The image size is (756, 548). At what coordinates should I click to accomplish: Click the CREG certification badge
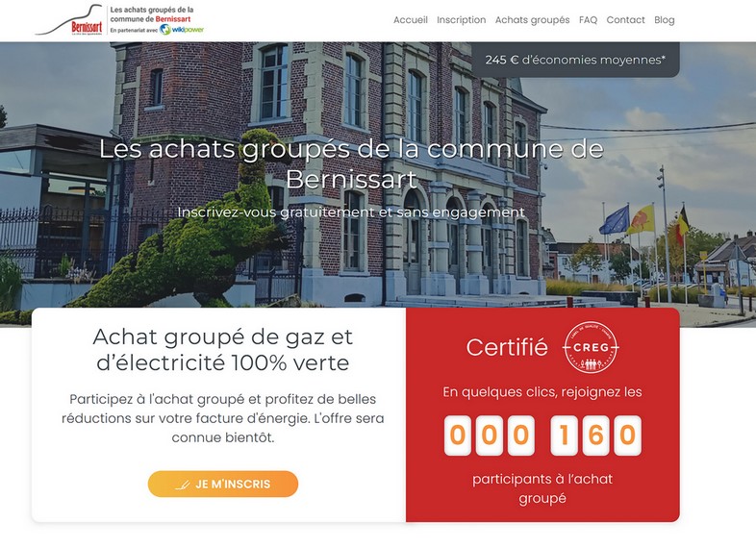click(591, 347)
